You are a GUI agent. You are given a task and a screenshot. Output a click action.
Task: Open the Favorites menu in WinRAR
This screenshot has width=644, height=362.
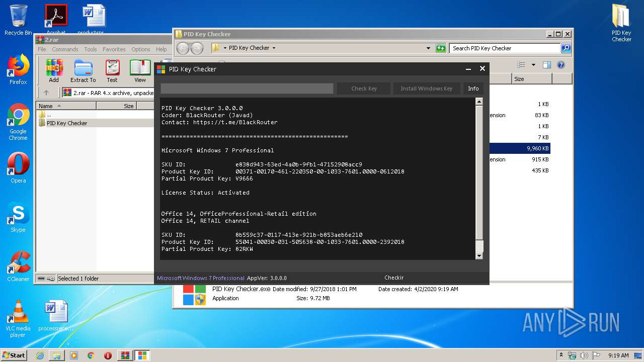pyautogui.click(x=114, y=49)
